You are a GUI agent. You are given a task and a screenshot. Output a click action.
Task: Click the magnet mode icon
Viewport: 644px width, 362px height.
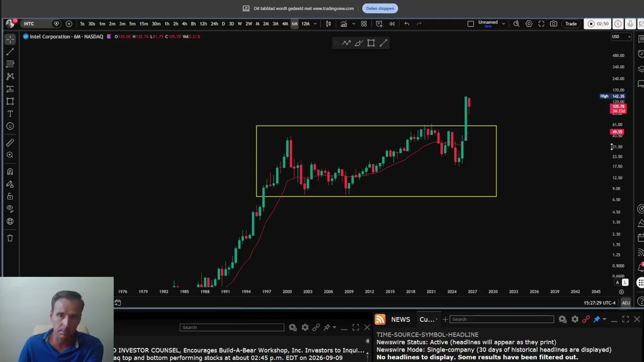click(10, 172)
